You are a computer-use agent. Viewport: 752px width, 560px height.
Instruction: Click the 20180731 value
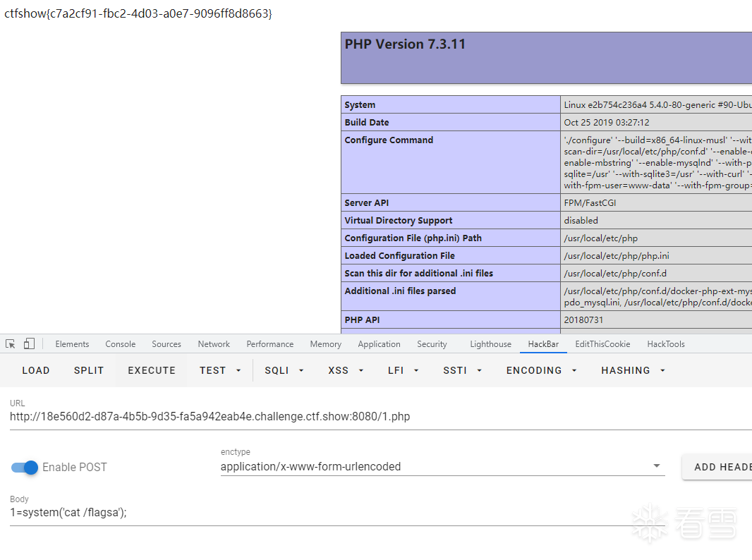[583, 319]
